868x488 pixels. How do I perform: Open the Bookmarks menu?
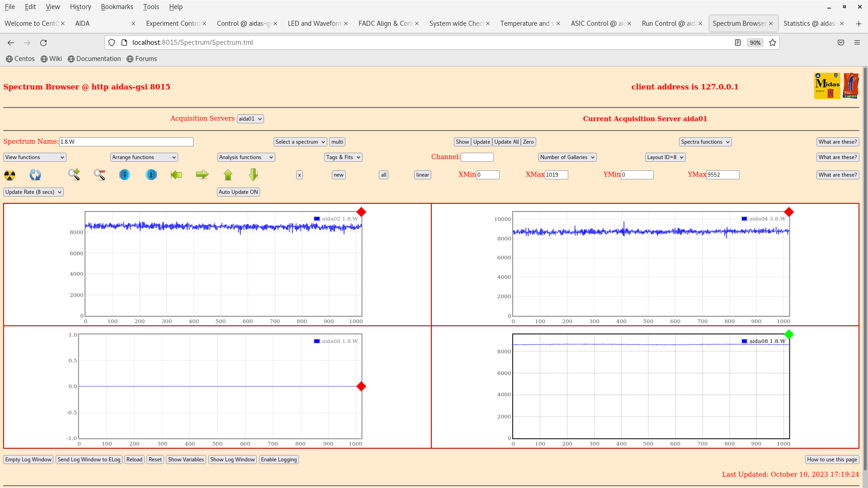117,7
